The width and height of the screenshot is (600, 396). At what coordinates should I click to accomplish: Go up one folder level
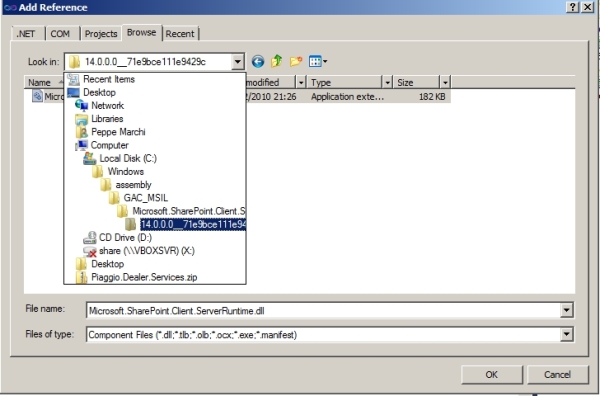(276, 61)
